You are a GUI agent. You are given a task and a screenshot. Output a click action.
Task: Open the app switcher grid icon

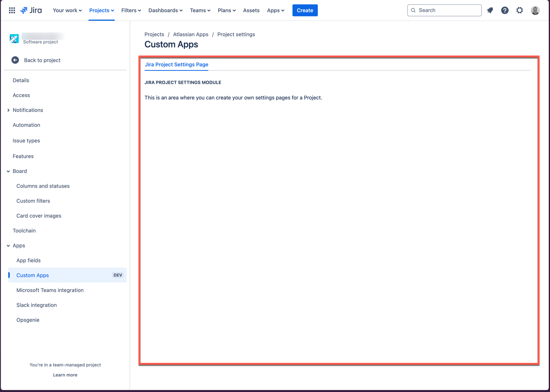12,10
